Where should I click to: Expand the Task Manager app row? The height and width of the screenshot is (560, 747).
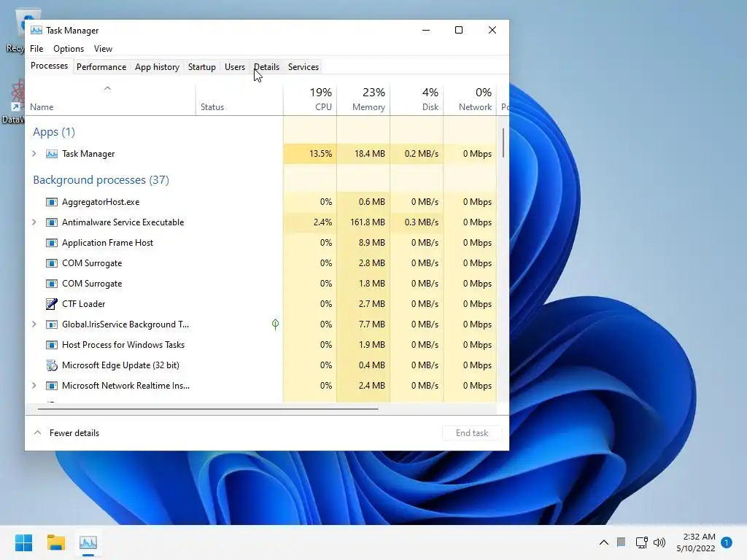click(x=34, y=153)
